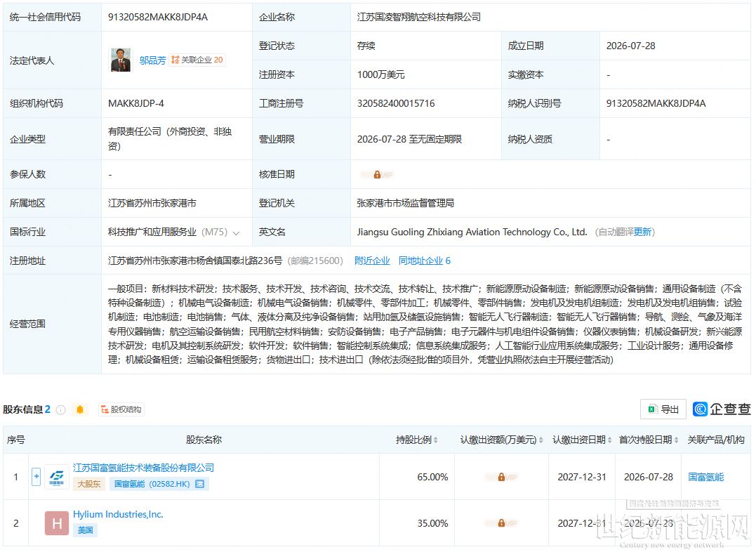Click 更新 to update English name
The height and width of the screenshot is (552, 756).
click(642, 232)
